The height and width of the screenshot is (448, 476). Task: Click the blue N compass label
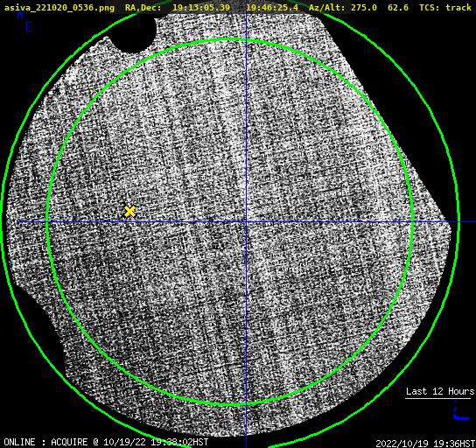pos(20,14)
